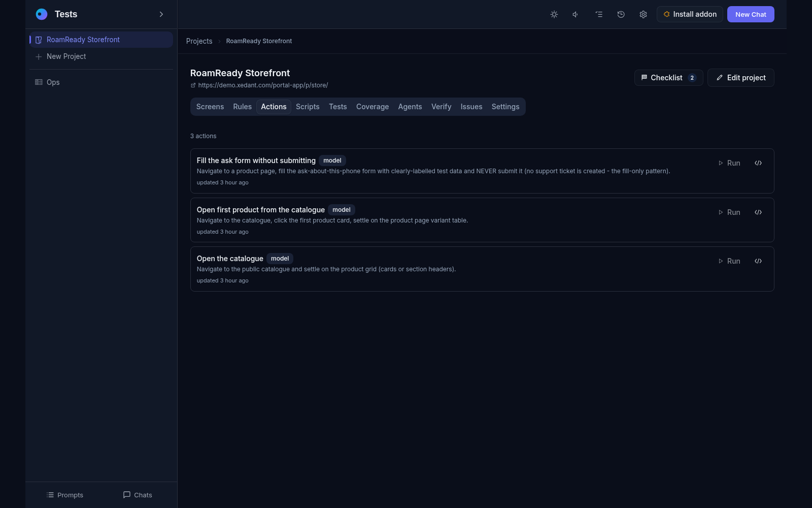
Task: Select the Actions tab
Action: pyautogui.click(x=274, y=107)
